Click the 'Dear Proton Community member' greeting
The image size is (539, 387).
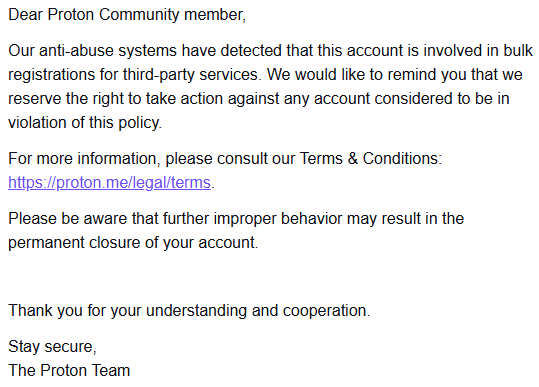coord(127,15)
